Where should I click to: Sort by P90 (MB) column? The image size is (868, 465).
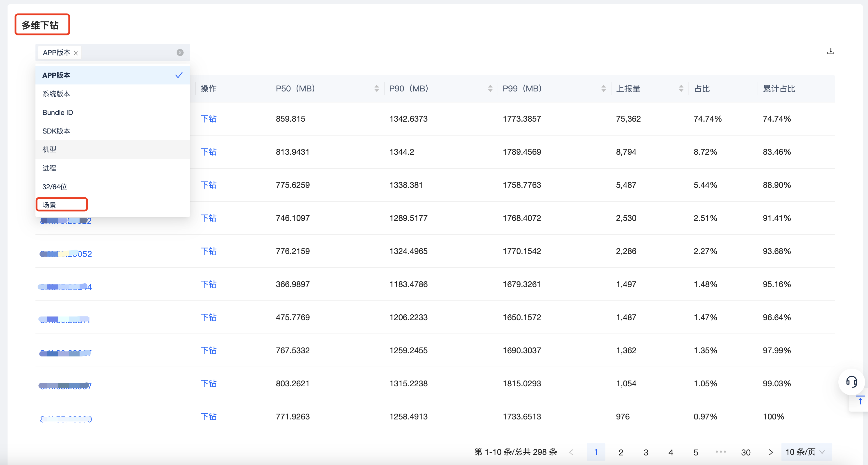coord(490,89)
